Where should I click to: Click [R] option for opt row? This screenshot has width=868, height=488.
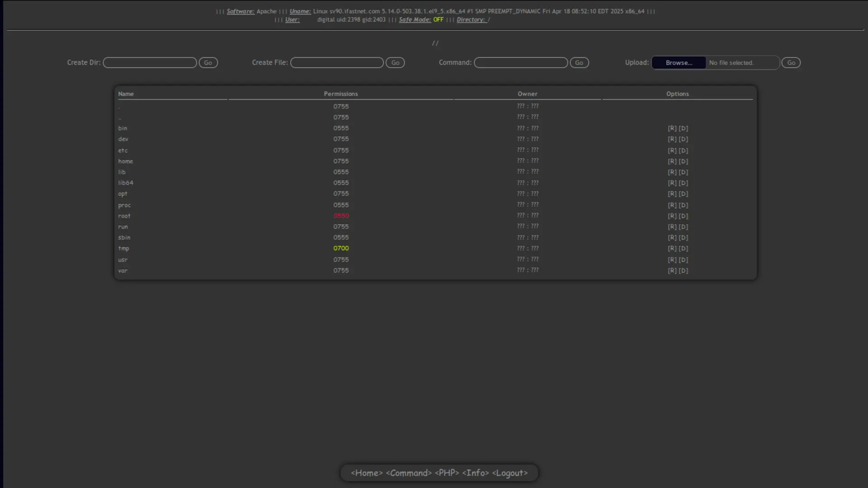[672, 194]
